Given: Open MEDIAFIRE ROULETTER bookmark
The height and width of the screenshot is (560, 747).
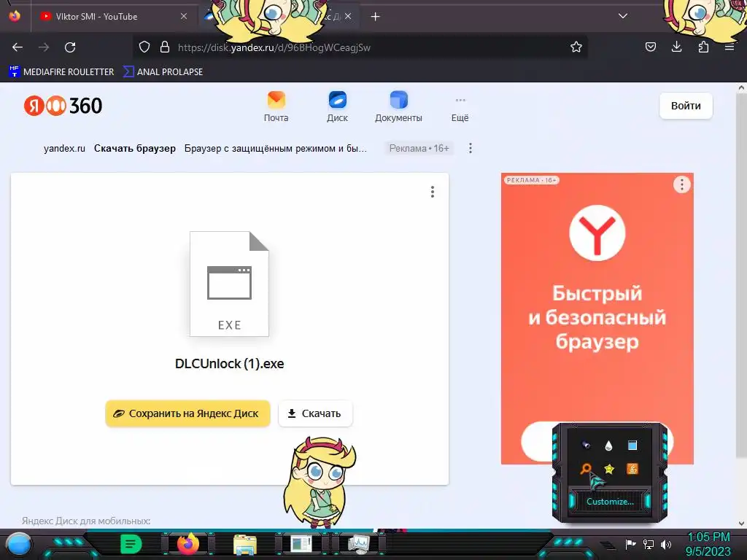Looking at the screenshot, I should (x=61, y=72).
